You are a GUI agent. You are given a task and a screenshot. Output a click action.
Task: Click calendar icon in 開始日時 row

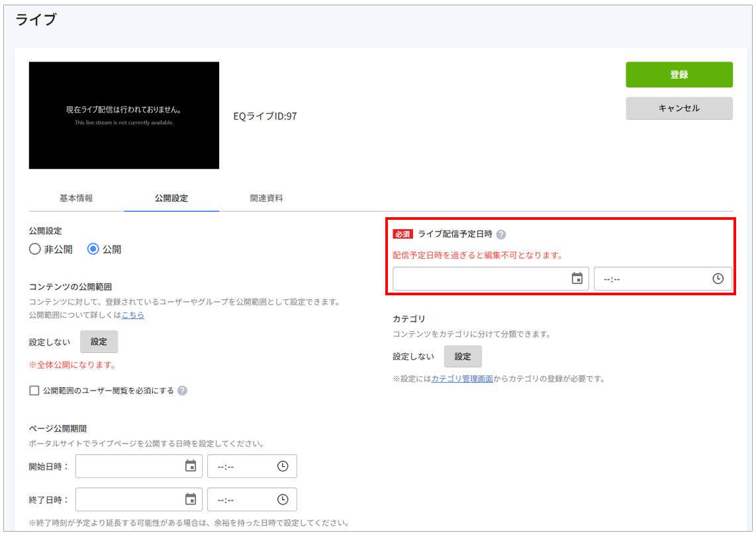(x=191, y=466)
